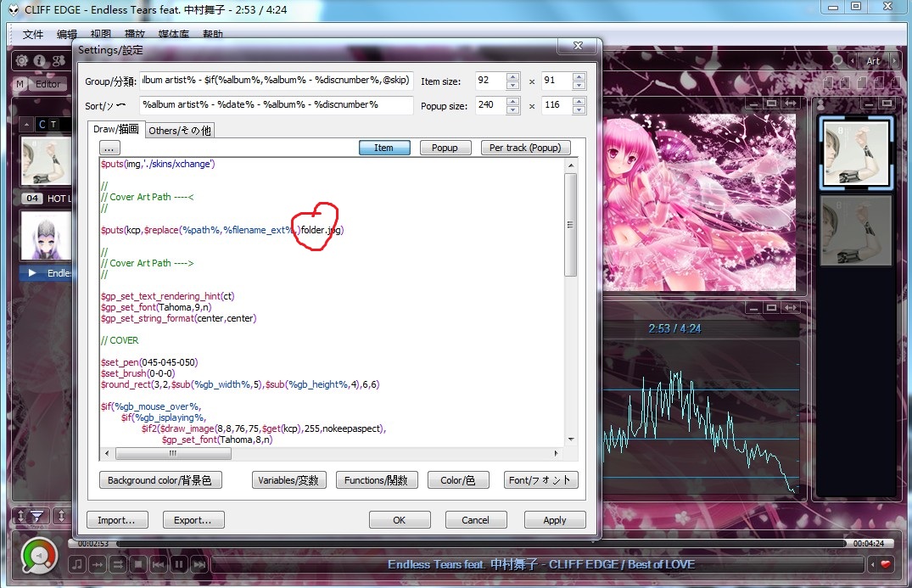
Task: Select the 04 HOT track row
Action: [x=45, y=199]
